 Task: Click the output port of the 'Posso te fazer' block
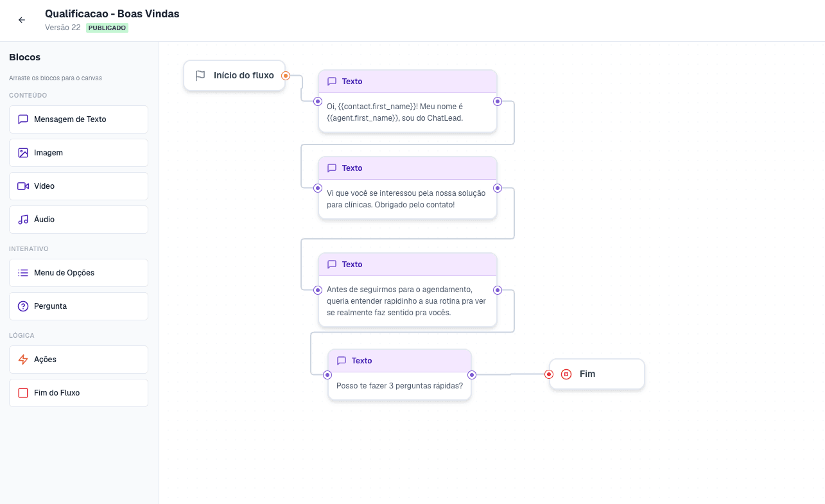tap(472, 375)
